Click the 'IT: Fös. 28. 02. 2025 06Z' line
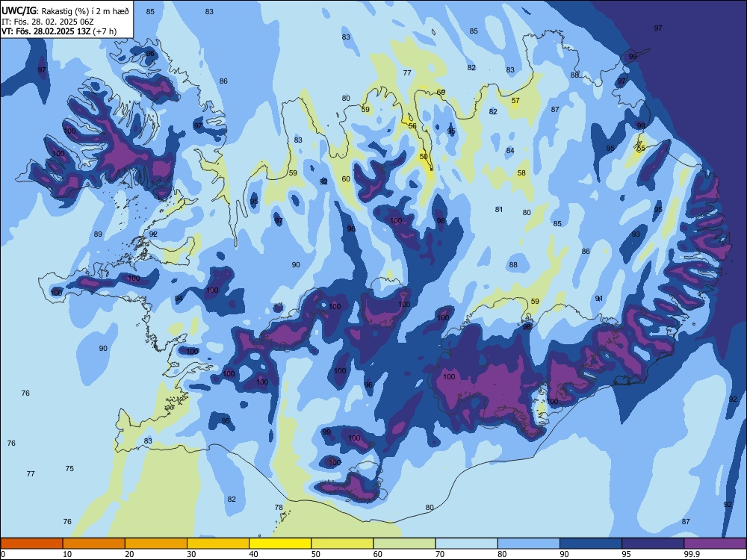The height and width of the screenshot is (560, 747). click(x=48, y=22)
